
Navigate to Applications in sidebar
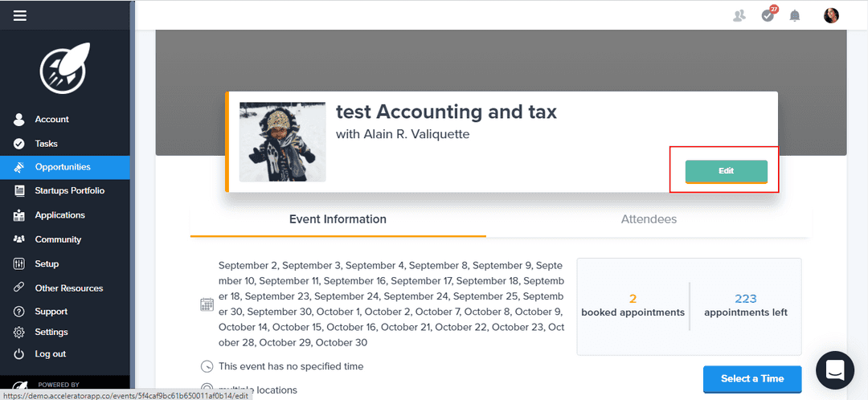point(59,215)
